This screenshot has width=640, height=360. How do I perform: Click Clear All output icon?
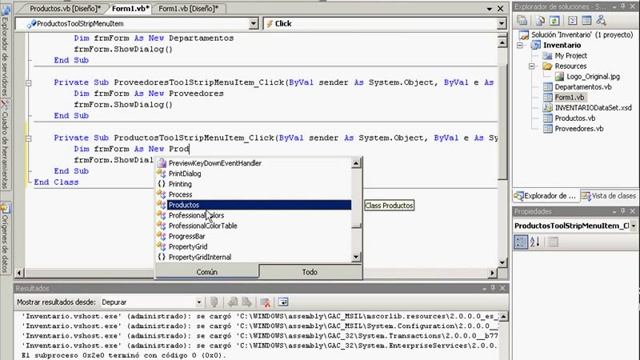266,302
